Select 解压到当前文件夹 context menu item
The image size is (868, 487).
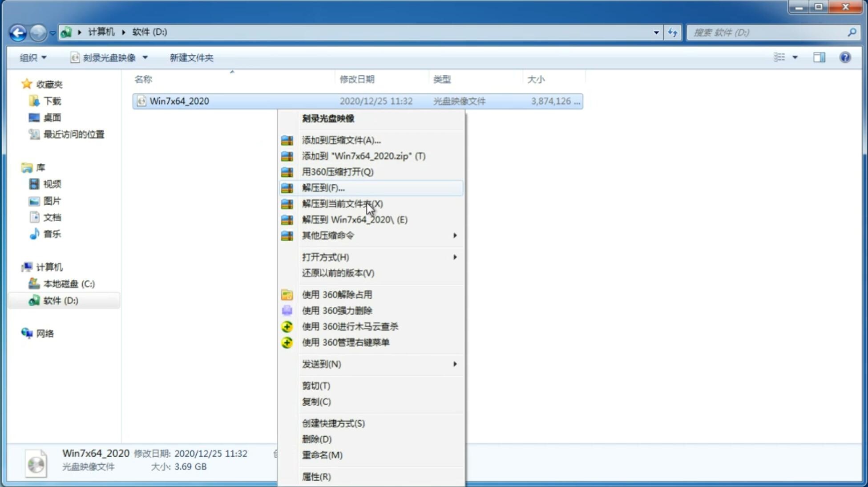click(x=343, y=203)
